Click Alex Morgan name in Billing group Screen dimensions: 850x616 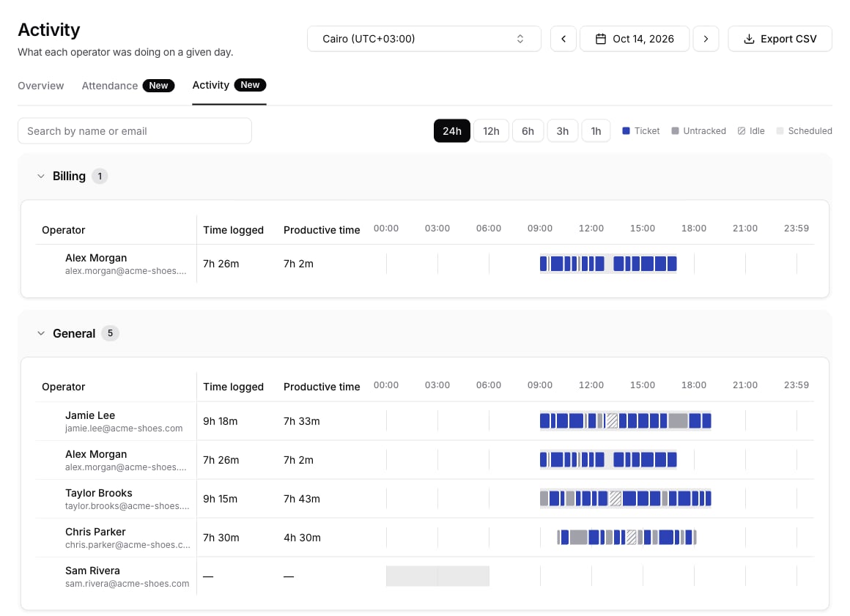pos(96,258)
